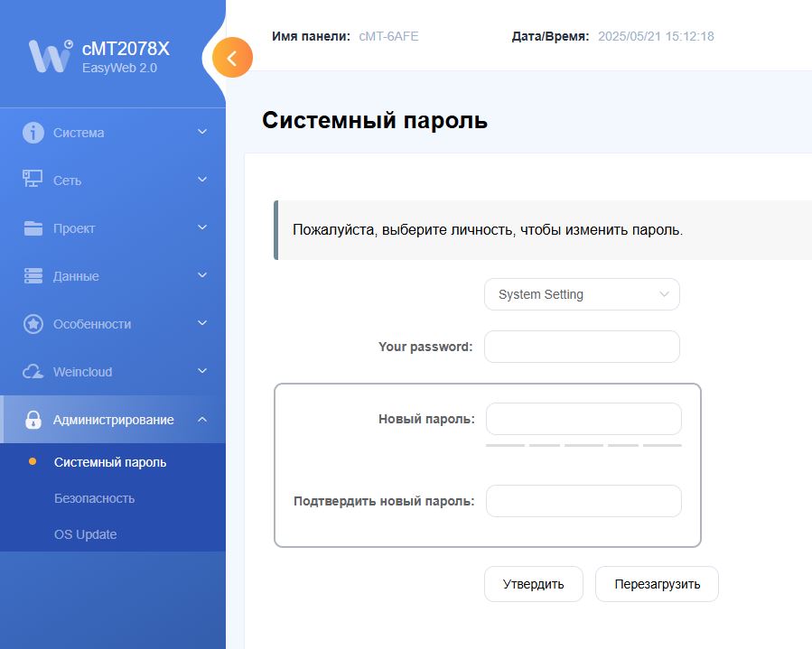
Task: Click into the Новый пароль field
Action: point(583,419)
